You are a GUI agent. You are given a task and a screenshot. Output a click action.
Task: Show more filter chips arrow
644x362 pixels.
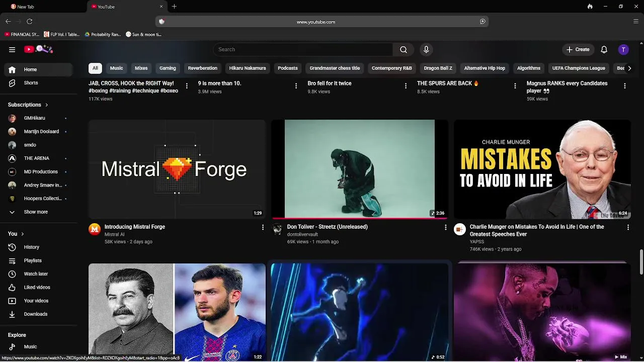tap(629, 68)
